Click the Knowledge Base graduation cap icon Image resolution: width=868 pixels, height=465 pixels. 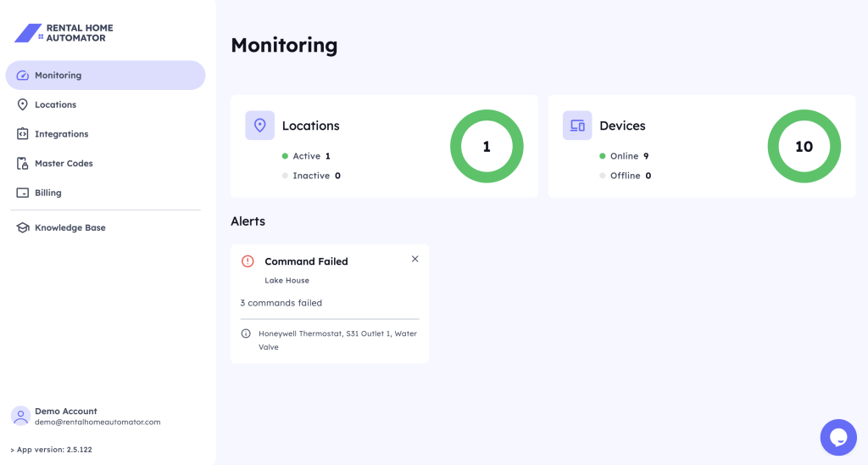coord(23,227)
